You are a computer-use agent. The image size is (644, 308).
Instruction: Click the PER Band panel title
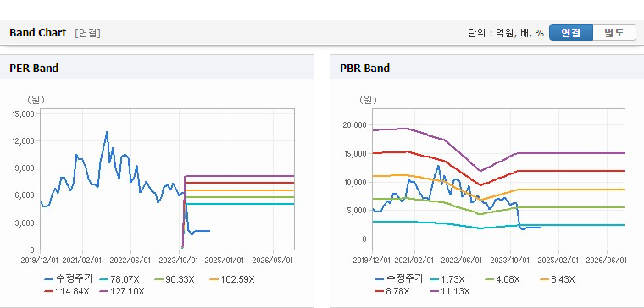tap(34, 68)
